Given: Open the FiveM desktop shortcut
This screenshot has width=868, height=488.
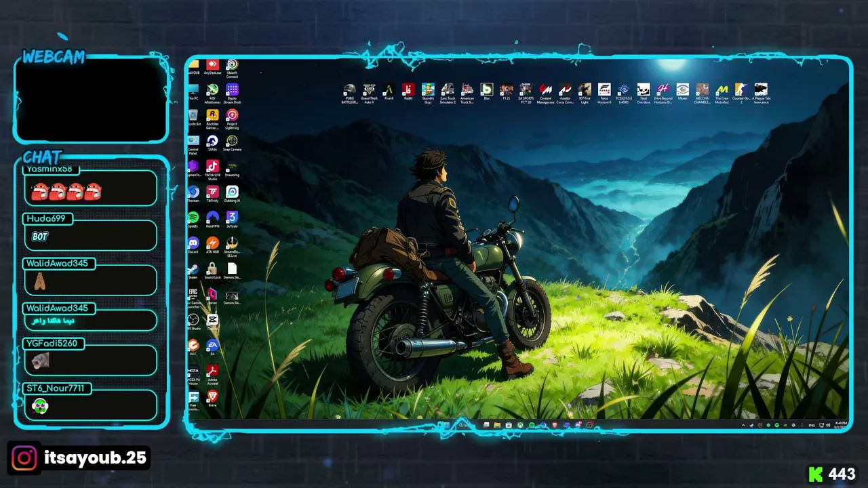Looking at the screenshot, I should 389,92.
